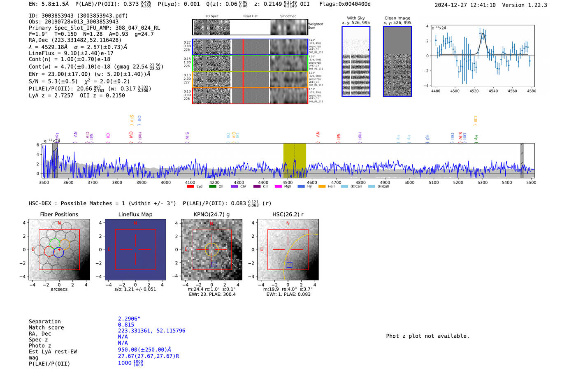The width and height of the screenshot is (576, 392).
Task: Select the Clean Image detector cutout
Action: tap(397, 61)
